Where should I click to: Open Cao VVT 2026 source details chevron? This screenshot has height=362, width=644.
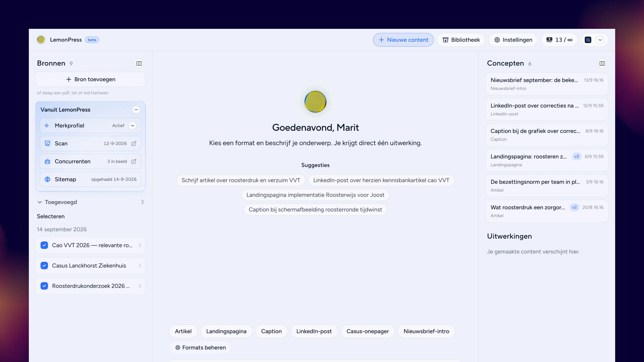coord(140,245)
